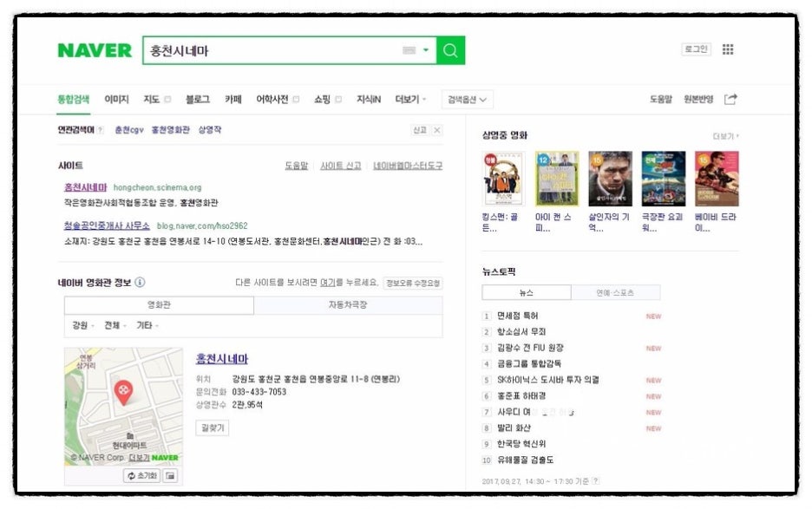Go to the 블로그 tab
This screenshot has width=812, height=509.
tap(197, 99)
